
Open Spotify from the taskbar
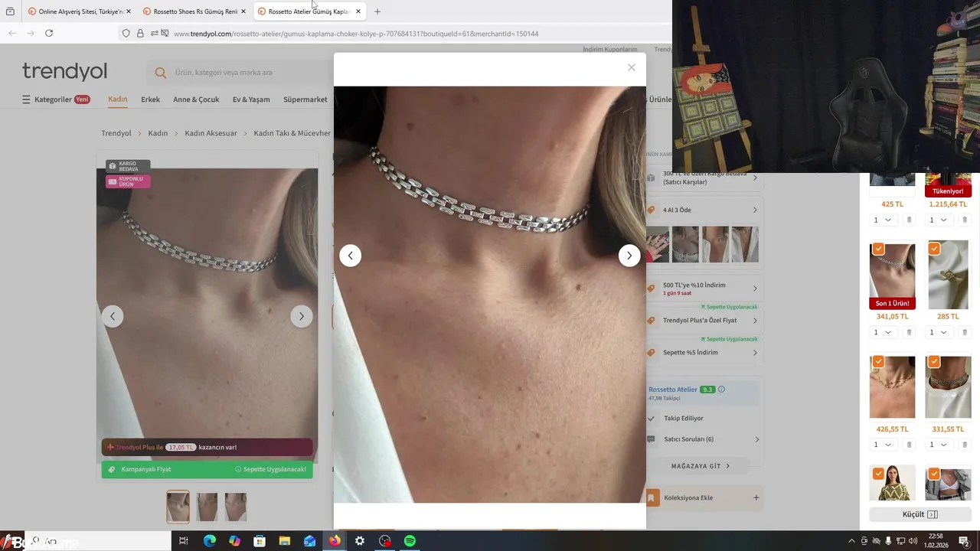click(x=410, y=541)
